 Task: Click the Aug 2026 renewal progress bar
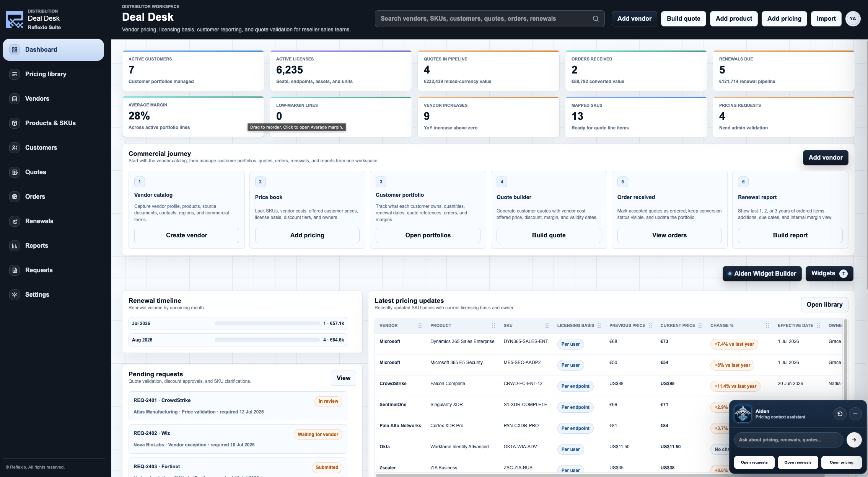(x=267, y=340)
